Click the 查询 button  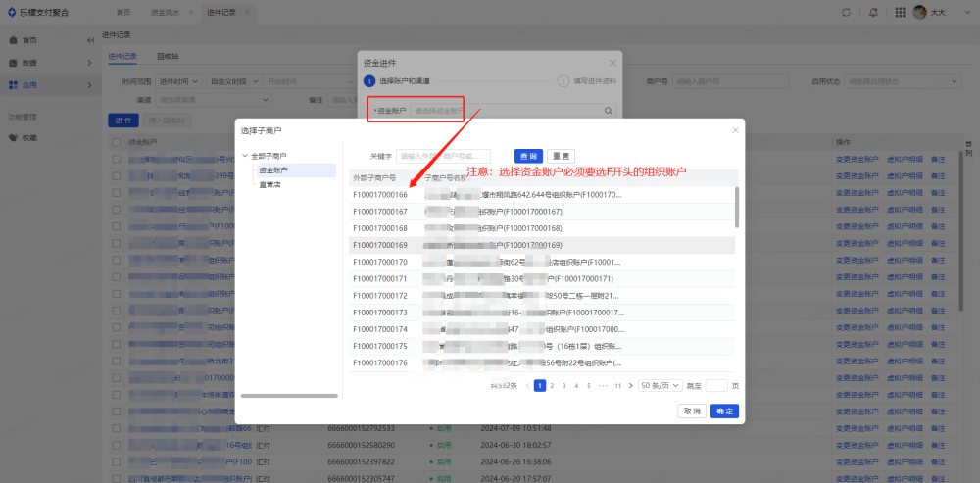tap(528, 156)
